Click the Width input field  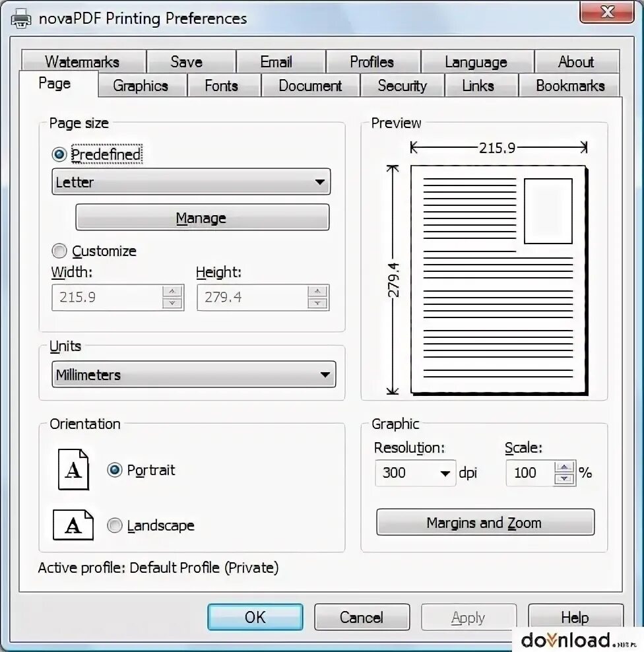pos(108,298)
